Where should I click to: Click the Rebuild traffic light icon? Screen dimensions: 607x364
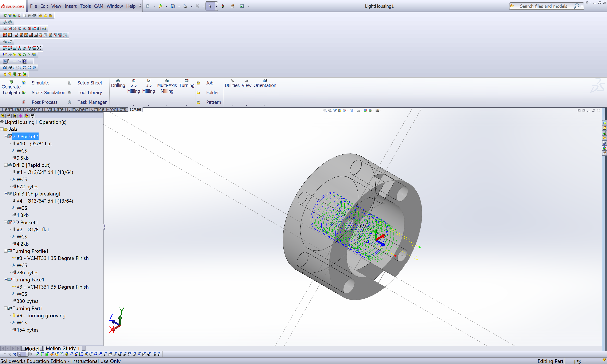[223, 6]
